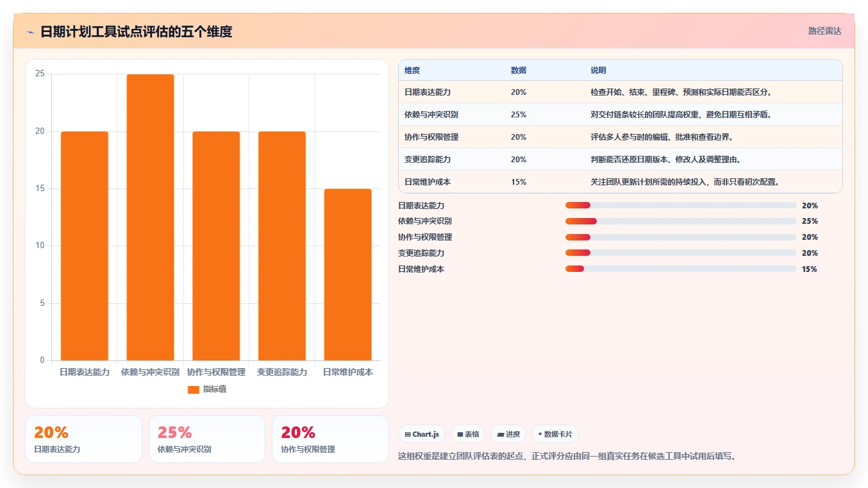Image resolution: width=868 pixels, height=488 pixels.
Task: Click the 数据卡片 chip
Action: pyautogui.click(x=555, y=434)
